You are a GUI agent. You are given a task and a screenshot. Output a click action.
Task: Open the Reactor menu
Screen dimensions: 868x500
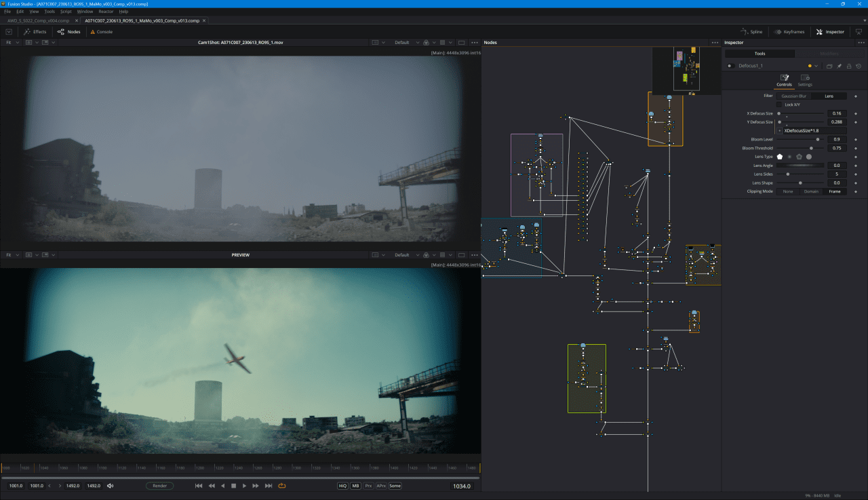(x=106, y=12)
